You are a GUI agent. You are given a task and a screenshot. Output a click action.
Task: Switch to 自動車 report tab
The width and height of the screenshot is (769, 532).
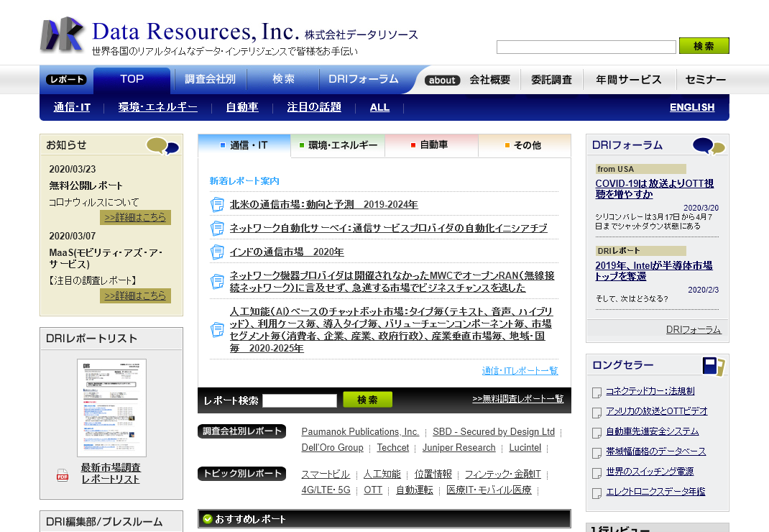(x=432, y=145)
